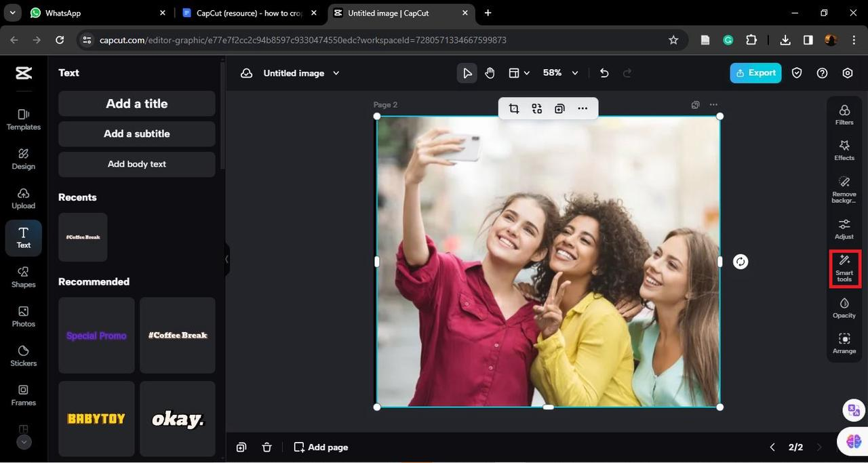Image resolution: width=868 pixels, height=463 pixels.
Task: Delete the page with trash icon
Action: 267,447
